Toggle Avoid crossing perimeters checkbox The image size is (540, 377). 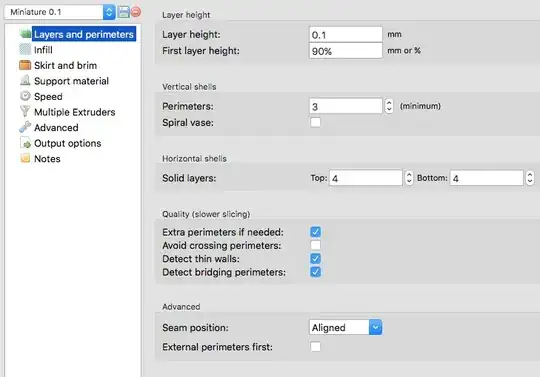click(x=315, y=245)
